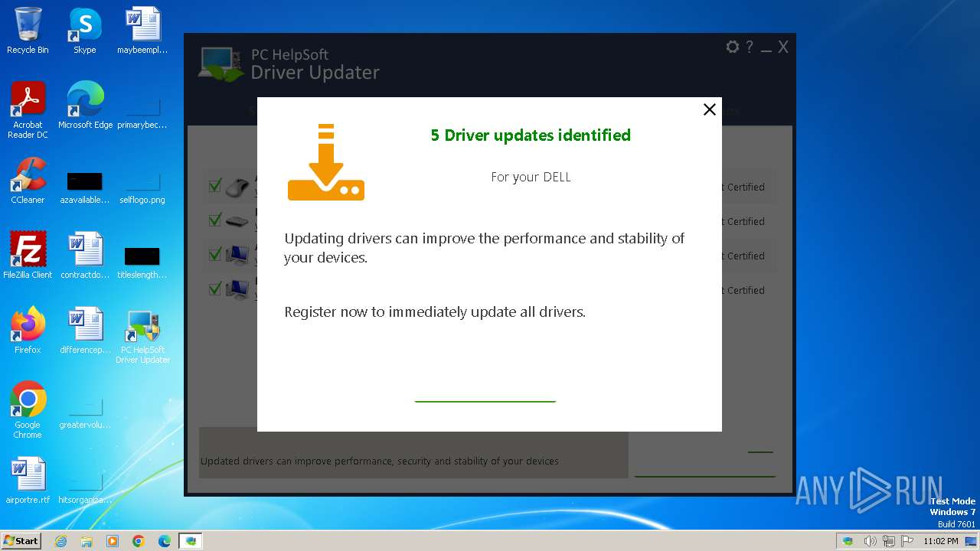
Task: Open FileZilla Client shortcut
Action: pos(28,256)
